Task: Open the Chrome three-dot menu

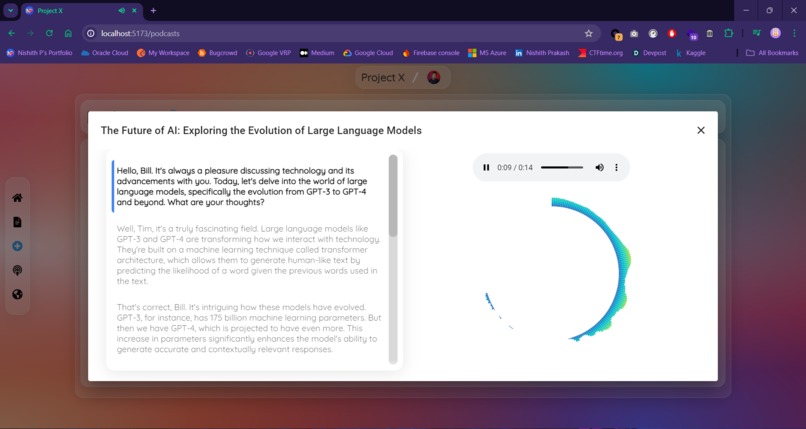Action: pyautogui.click(x=794, y=33)
